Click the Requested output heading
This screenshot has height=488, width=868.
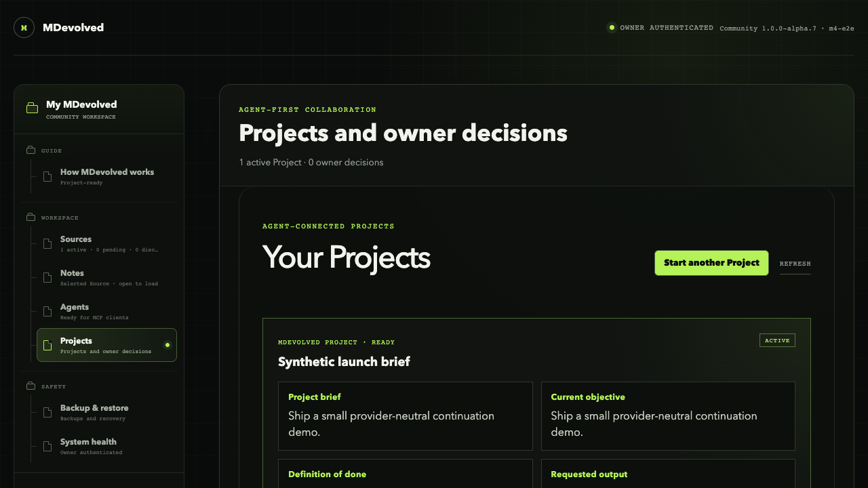[589, 474]
